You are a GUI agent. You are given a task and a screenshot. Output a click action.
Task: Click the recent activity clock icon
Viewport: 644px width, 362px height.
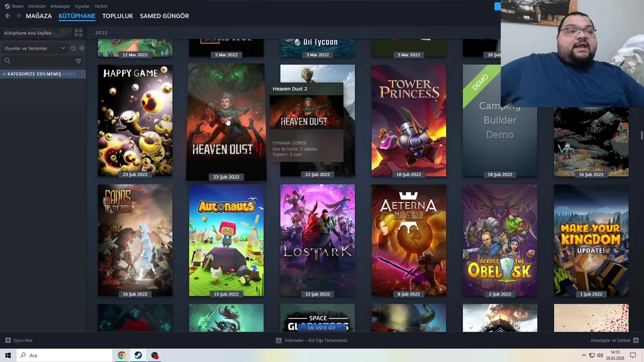coord(73,48)
